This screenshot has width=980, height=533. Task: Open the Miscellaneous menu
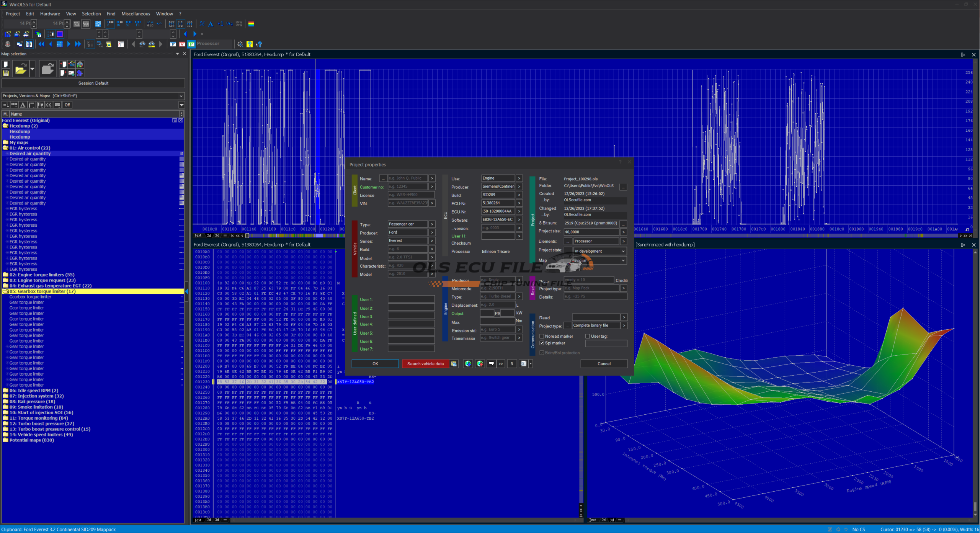(x=136, y=14)
